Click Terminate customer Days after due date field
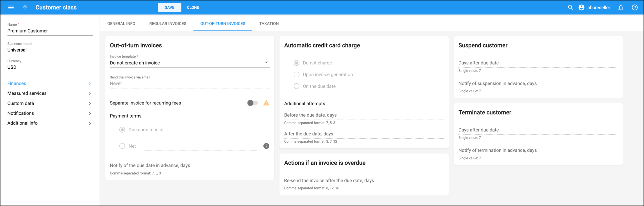This screenshot has height=206, width=644. point(538,130)
